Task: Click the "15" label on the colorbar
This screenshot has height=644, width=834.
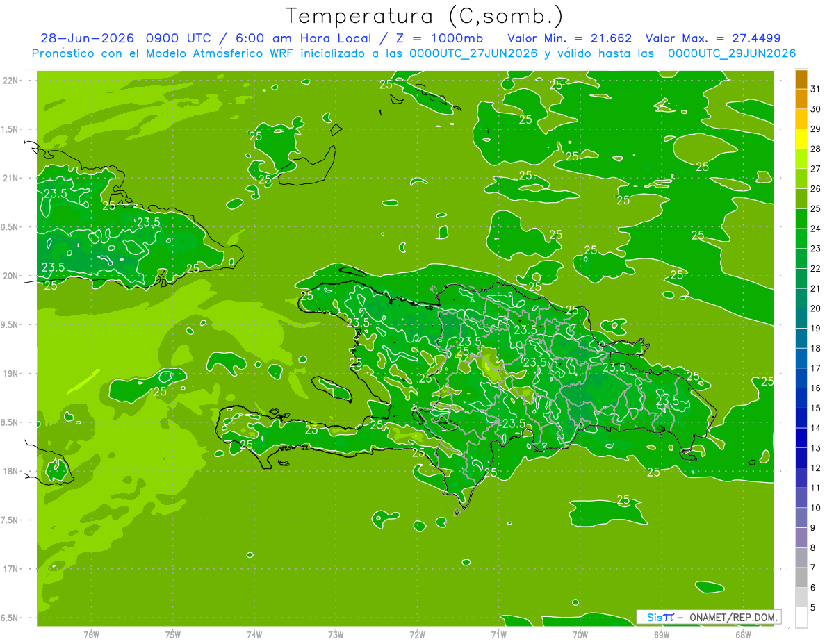Action: pos(816,408)
